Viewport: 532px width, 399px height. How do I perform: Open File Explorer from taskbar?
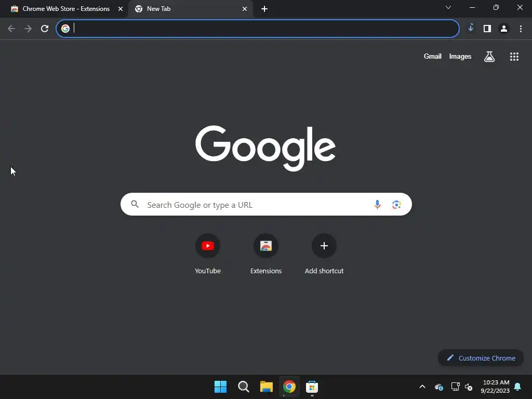tap(267, 387)
